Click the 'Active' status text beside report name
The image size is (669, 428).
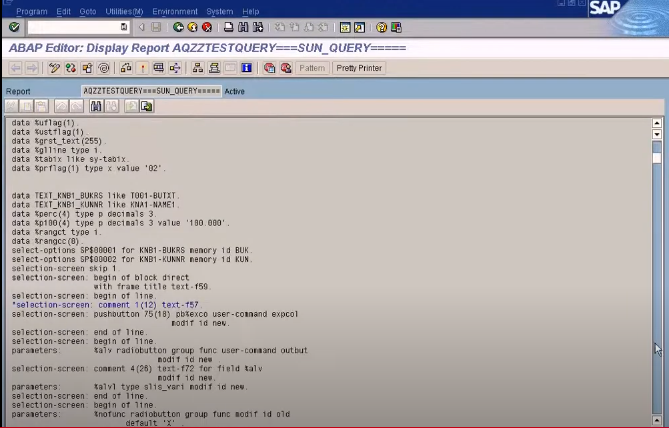coord(235,91)
